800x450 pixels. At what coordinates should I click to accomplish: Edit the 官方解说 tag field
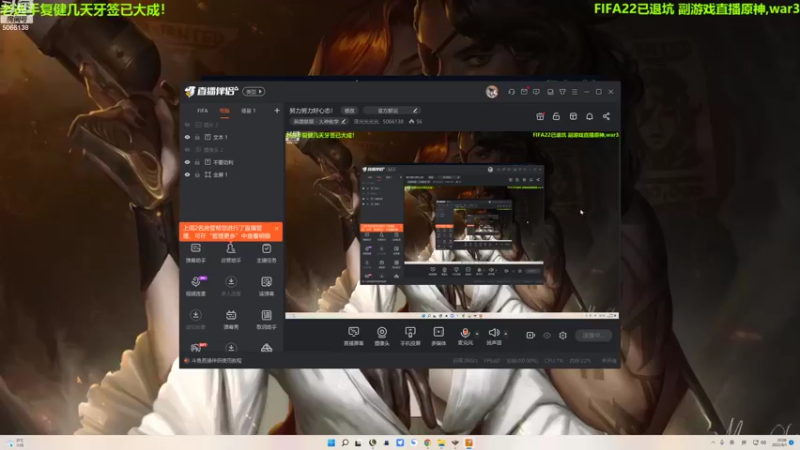pos(393,111)
